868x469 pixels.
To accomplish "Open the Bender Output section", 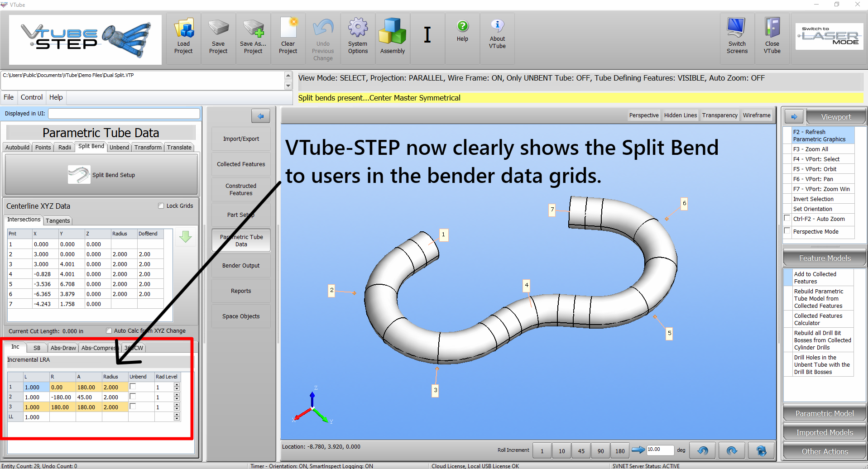I will pos(241,266).
